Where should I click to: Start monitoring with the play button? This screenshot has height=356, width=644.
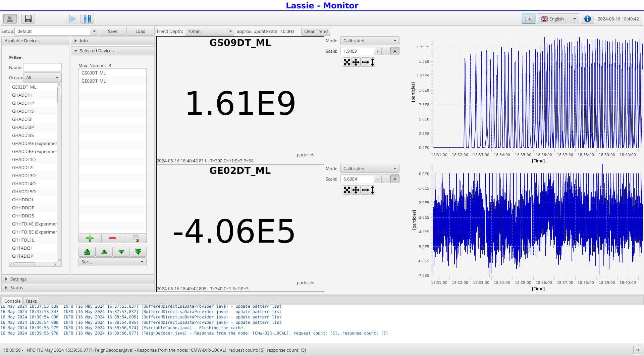(x=72, y=19)
